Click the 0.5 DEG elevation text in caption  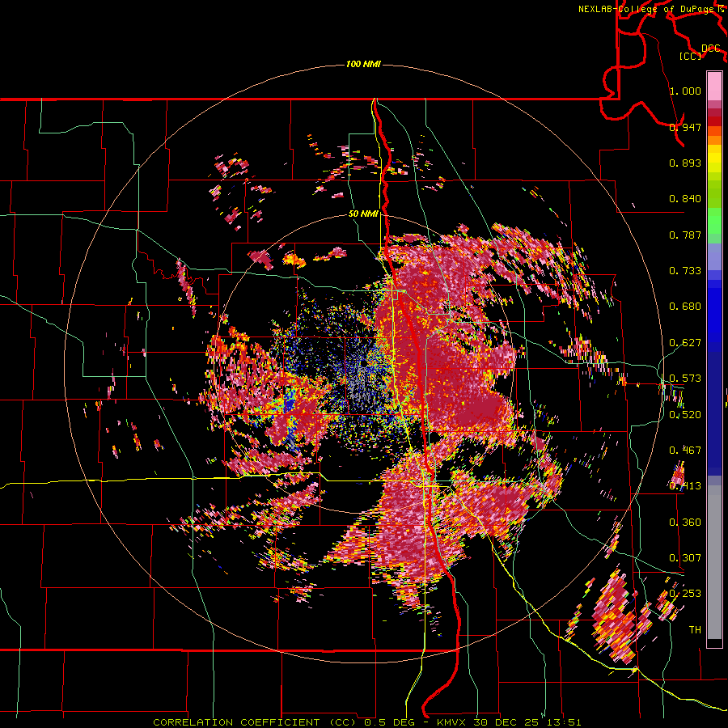coord(389,722)
